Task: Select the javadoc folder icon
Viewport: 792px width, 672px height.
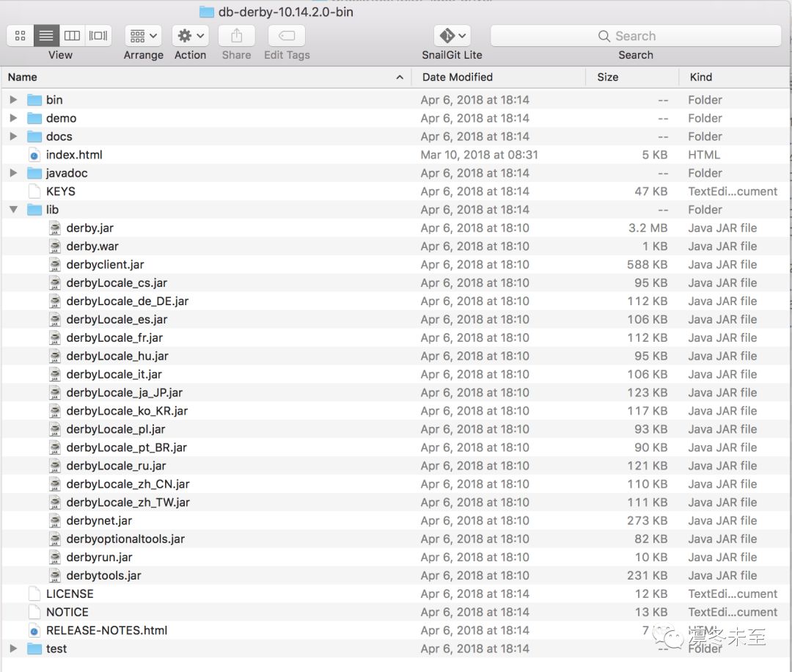Action: (34, 173)
